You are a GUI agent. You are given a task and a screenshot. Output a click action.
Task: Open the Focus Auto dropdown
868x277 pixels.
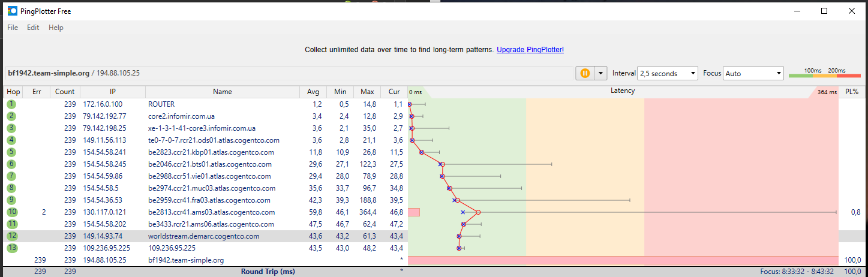point(754,73)
